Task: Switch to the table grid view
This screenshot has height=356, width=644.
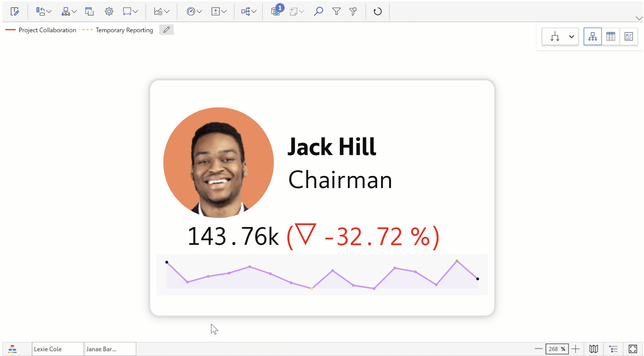Action: pos(610,36)
